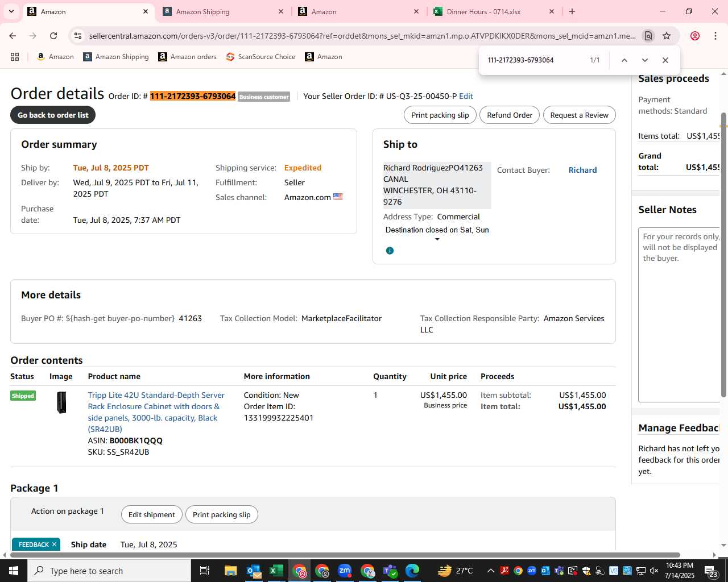Dismiss the FEEDBACK tag with its X
This screenshot has height=582, width=728.
54,544
